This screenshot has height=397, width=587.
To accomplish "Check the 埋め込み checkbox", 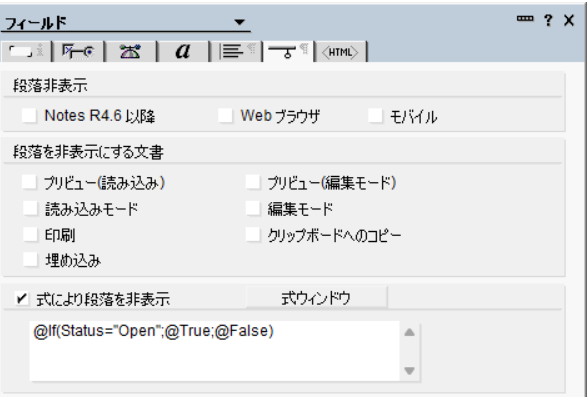I will pos(30,260).
